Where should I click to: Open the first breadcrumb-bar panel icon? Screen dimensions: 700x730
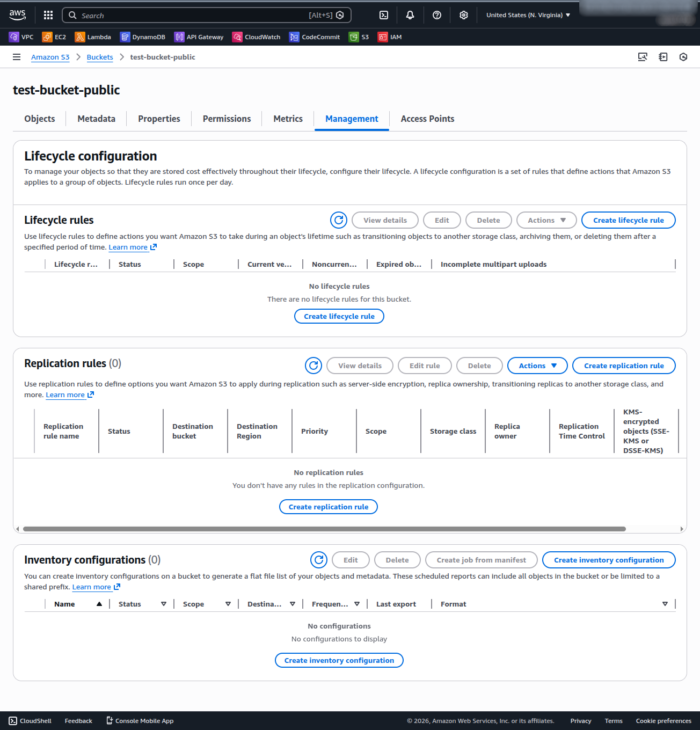(643, 57)
